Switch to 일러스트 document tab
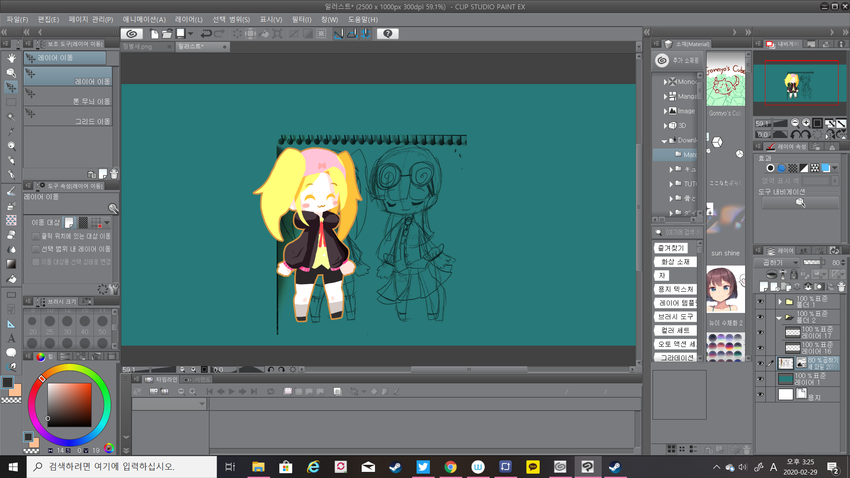Screen dimensions: 850x478 pos(201,47)
